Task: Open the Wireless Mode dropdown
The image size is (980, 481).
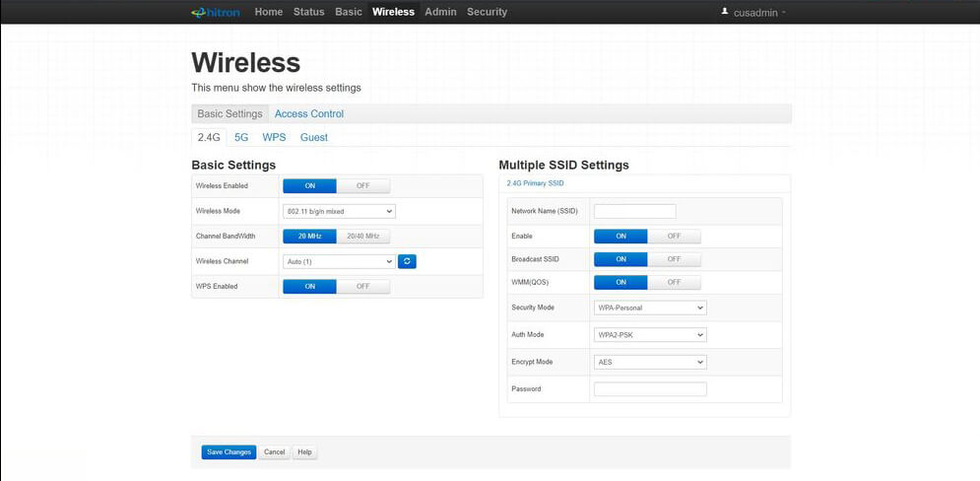Action: 339,211
